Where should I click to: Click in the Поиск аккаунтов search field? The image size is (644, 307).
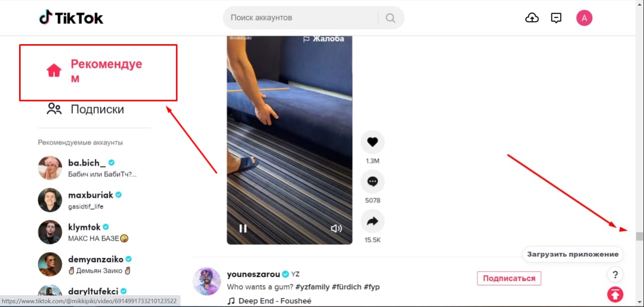coord(302,18)
